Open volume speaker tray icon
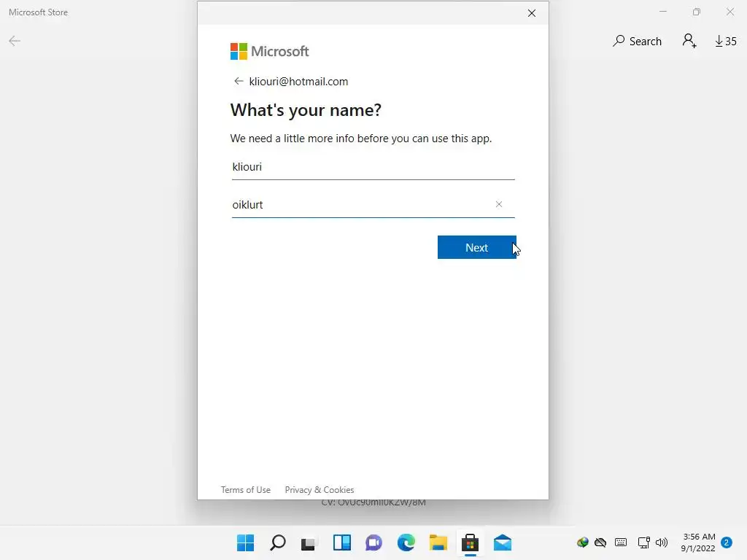The width and height of the screenshot is (747, 560). 662,542
